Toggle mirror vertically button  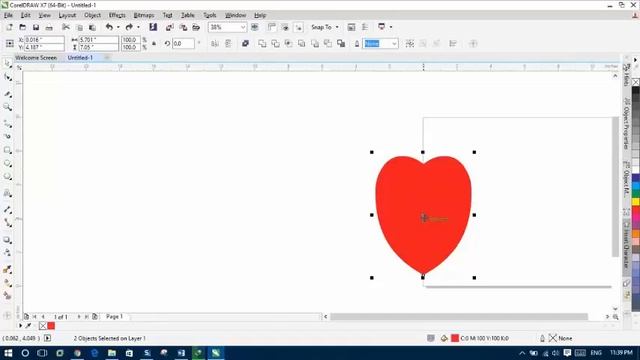(228, 44)
